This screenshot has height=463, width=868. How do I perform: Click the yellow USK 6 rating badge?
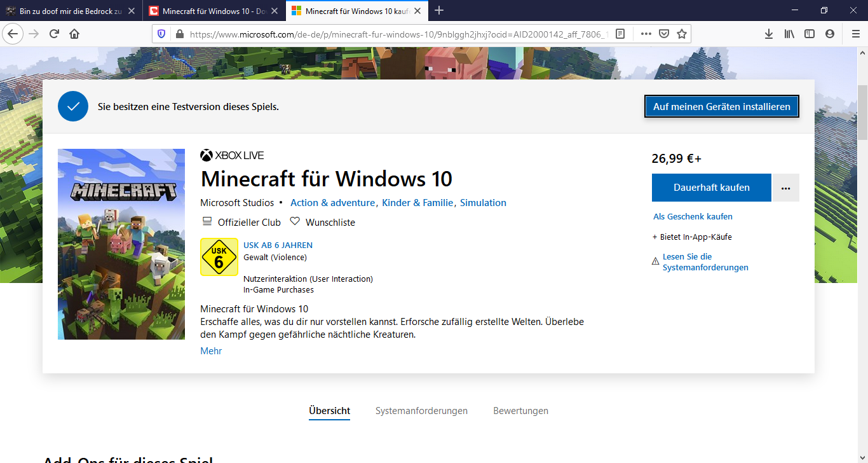(219, 257)
